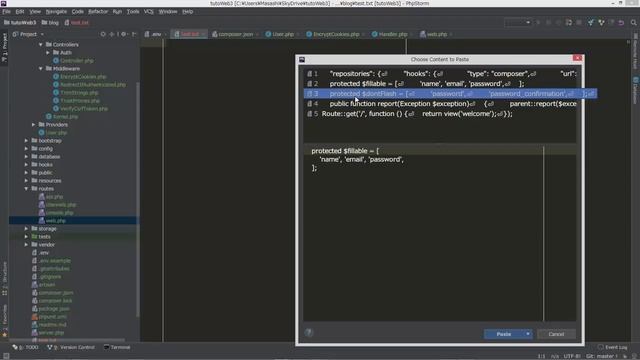Viewport: 640px width, 360px height.
Task: Open the Terminal tool window
Action: 117,347
